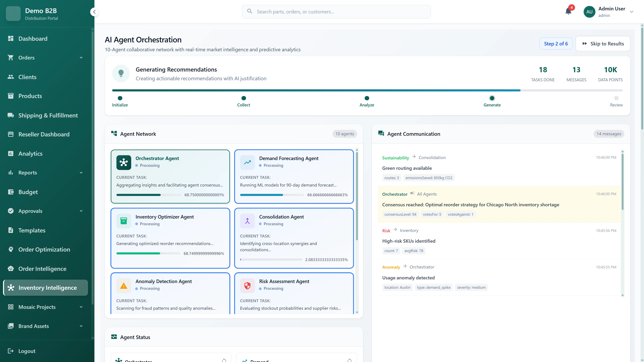Image resolution: width=644 pixels, height=362 pixels.
Task: Click the Generate step on the progress bar
Action: [x=492, y=98]
